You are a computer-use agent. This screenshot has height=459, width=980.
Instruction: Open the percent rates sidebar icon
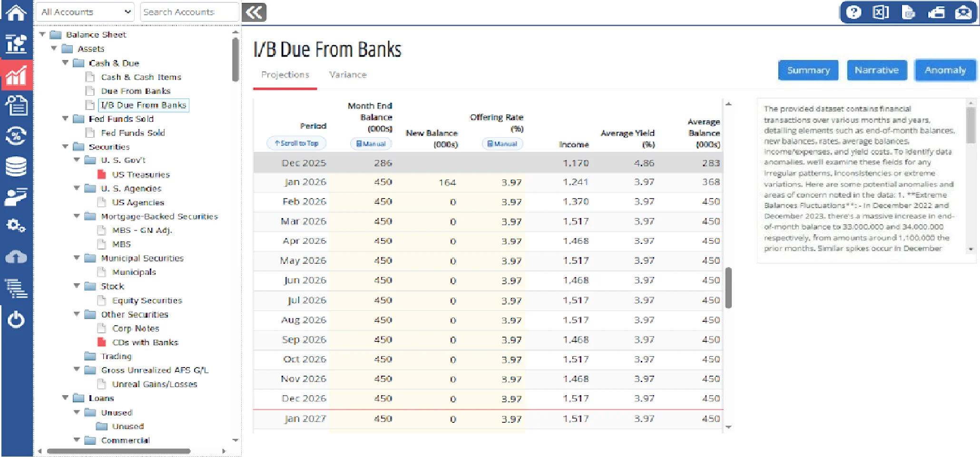[x=16, y=136]
